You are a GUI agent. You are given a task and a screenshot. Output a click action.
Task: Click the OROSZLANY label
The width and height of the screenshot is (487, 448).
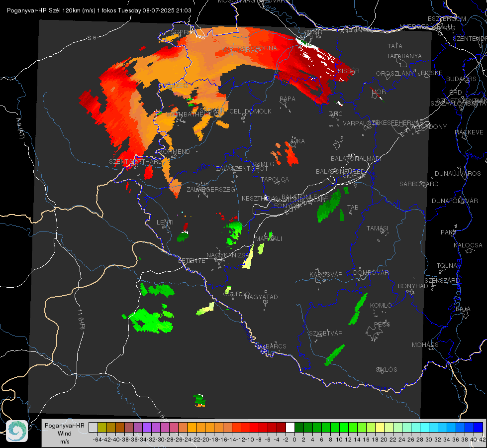395,74
